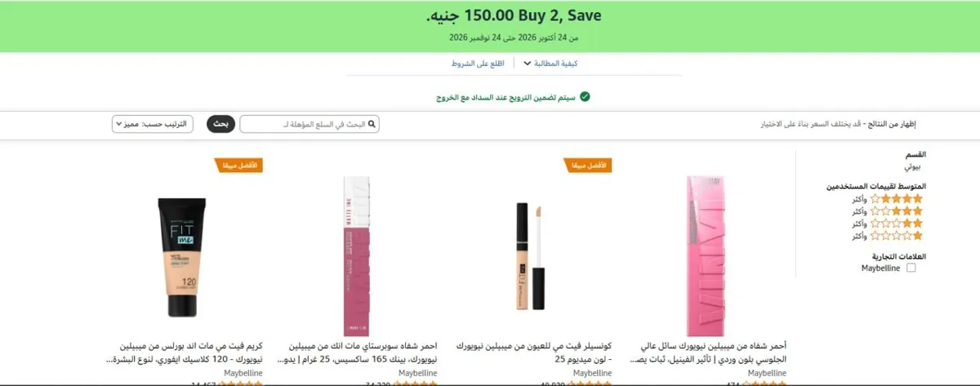Click into the eligible items search field
The width and height of the screenshot is (980, 386).
pos(310,124)
